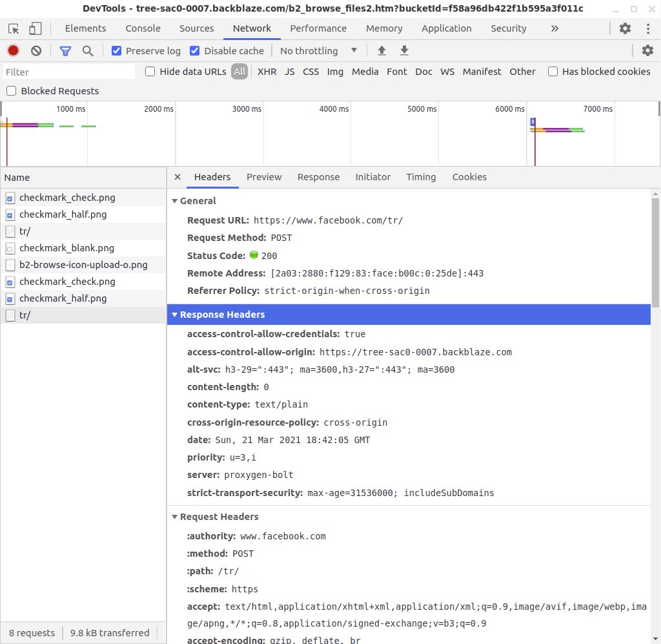Open the Cookies tab
Viewport: 661px width, 644px height.
(x=469, y=177)
